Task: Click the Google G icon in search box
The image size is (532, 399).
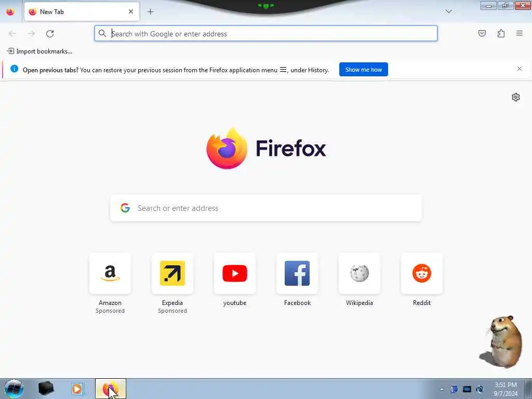Action: pos(125,208)
